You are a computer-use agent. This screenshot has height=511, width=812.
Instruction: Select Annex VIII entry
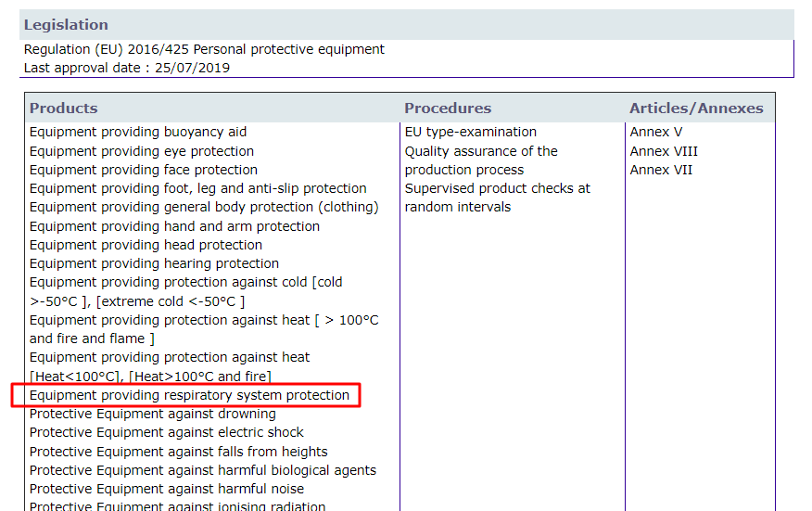pos(664,151)
